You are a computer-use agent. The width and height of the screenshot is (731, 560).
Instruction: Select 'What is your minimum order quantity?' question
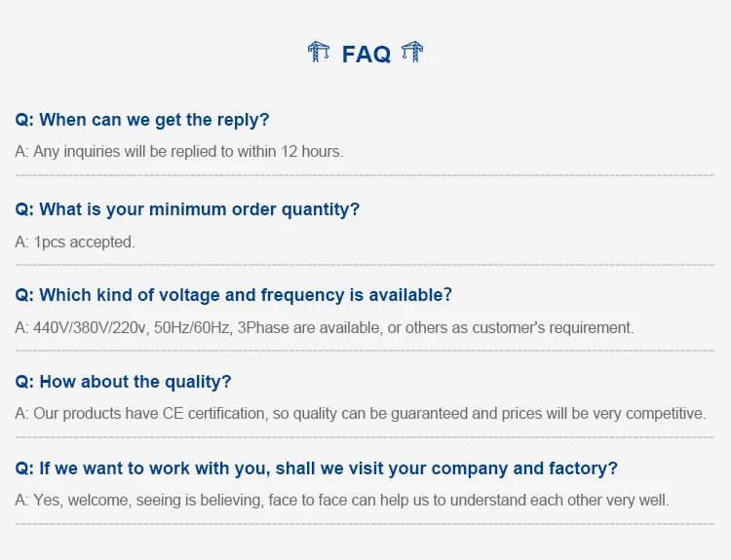pyautogui.click(x=187, y=209)
